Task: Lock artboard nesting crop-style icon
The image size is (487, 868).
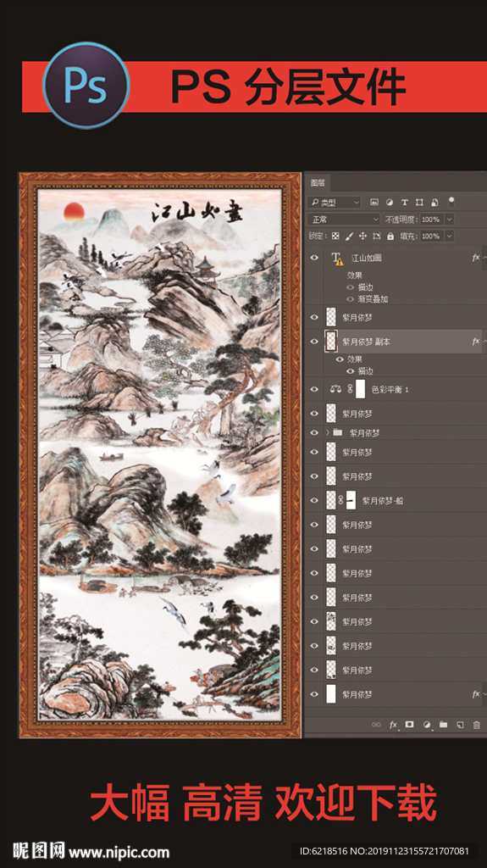Action: tap(377, 236)
